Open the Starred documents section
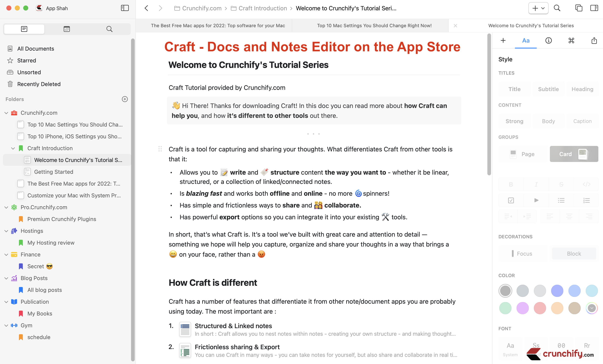The width and height of the screenshot is (603, 364). pyautogui.click(x=27, y=60)
